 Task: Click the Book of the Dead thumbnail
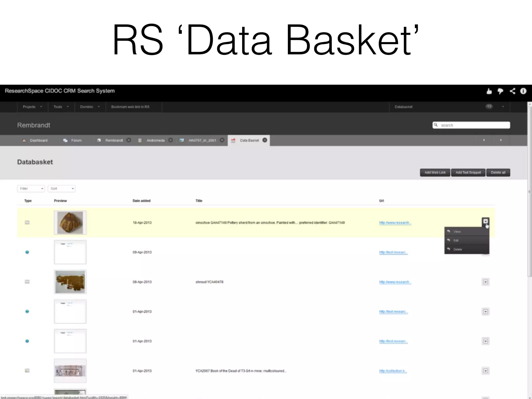(70, 371)
